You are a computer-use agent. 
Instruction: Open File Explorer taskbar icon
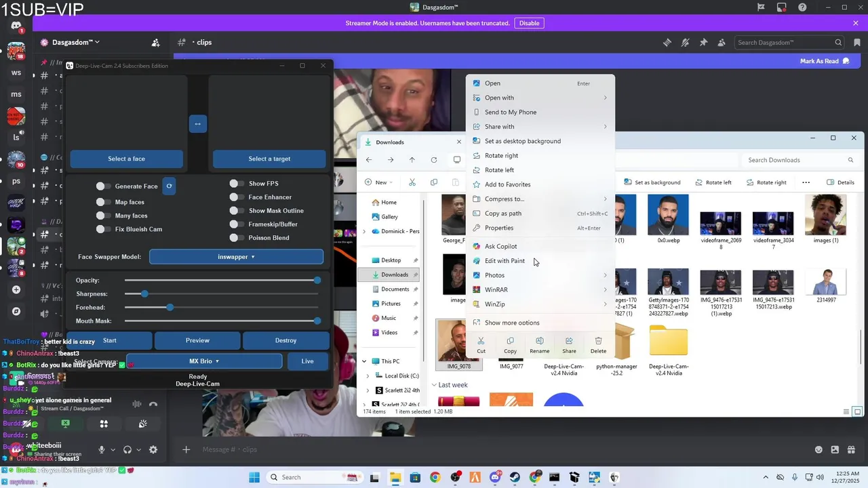click(x=395, y=477)
